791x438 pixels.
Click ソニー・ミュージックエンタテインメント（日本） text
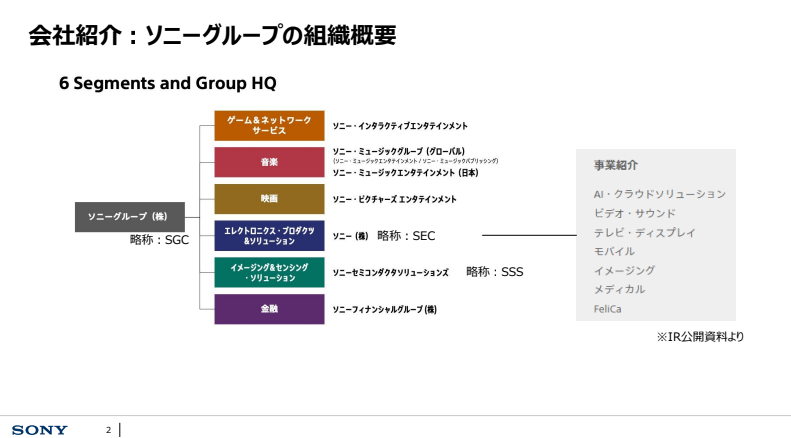click(405, 173)
